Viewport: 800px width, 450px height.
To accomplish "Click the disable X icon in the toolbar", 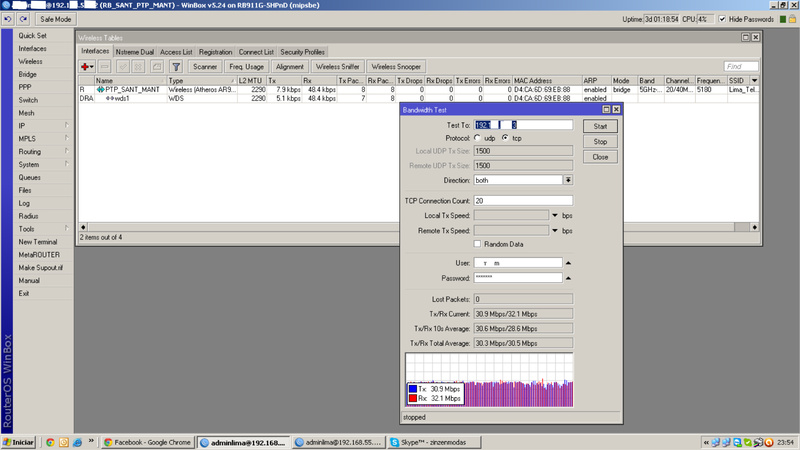I will (140, 66).
